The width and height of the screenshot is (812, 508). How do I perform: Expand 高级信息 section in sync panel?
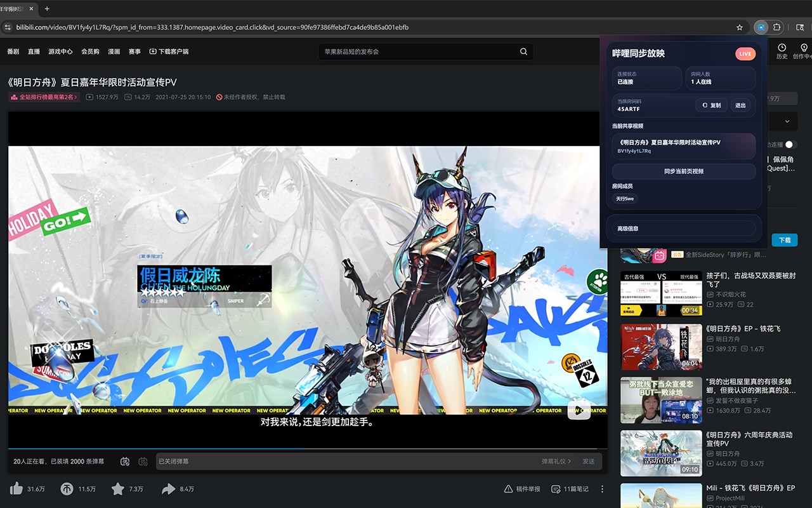pos(684,229)
